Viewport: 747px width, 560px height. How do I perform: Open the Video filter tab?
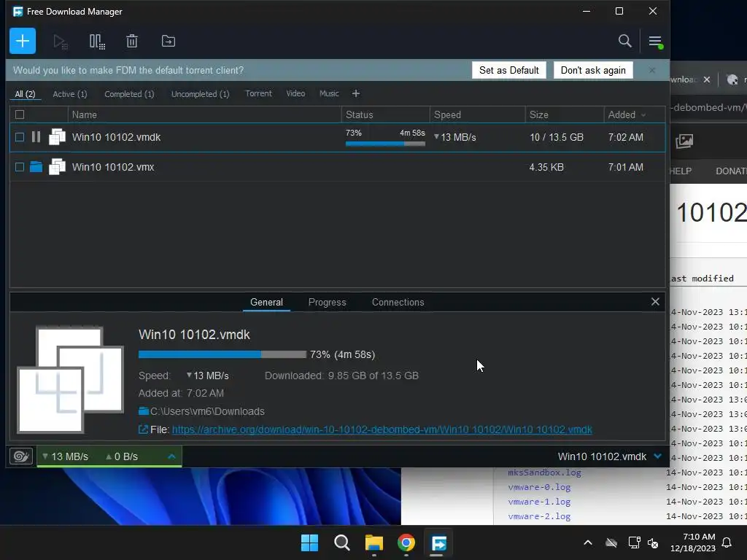tap(295, 94)
